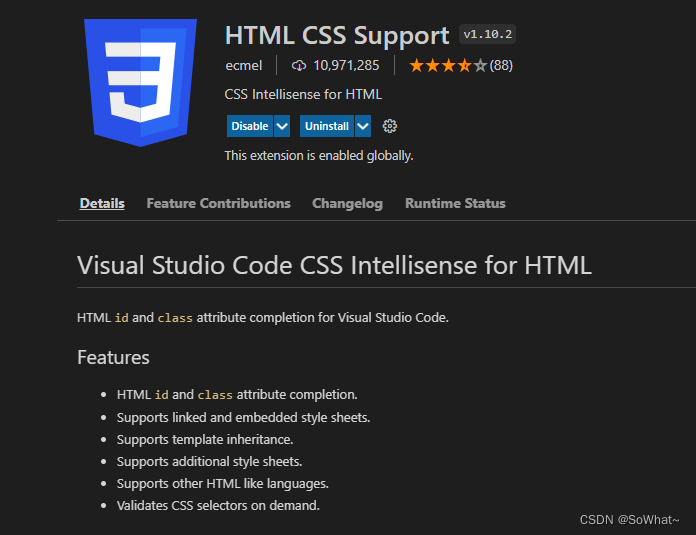Open the manage gear icon
696x535 pixels.
click(x=390, y=126)
